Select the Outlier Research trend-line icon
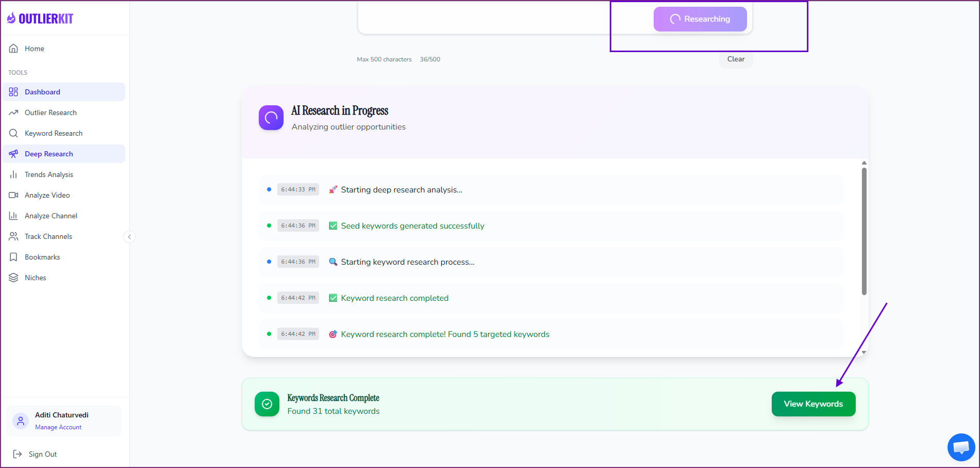Screen dimensions: 980x468 pos(13,112)
